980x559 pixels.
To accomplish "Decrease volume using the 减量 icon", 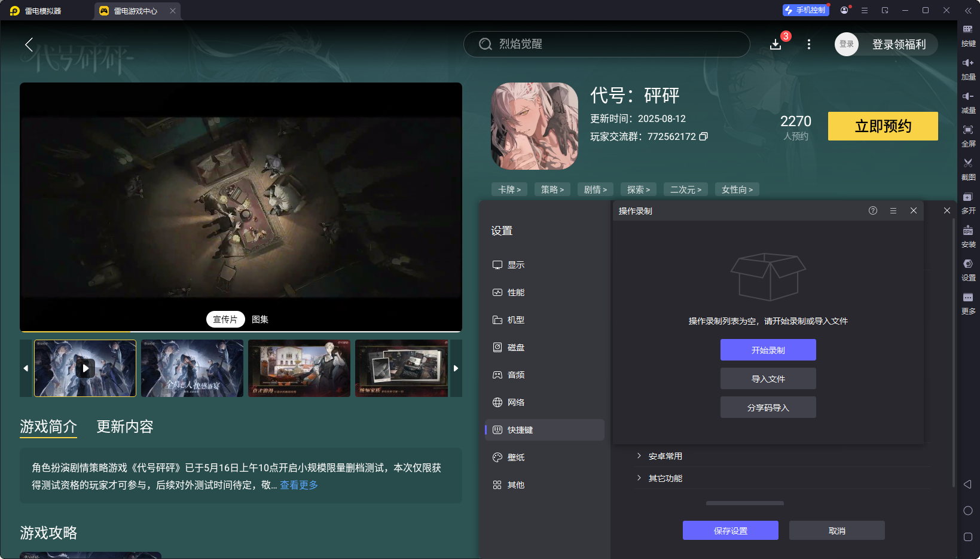I will 969,102.
